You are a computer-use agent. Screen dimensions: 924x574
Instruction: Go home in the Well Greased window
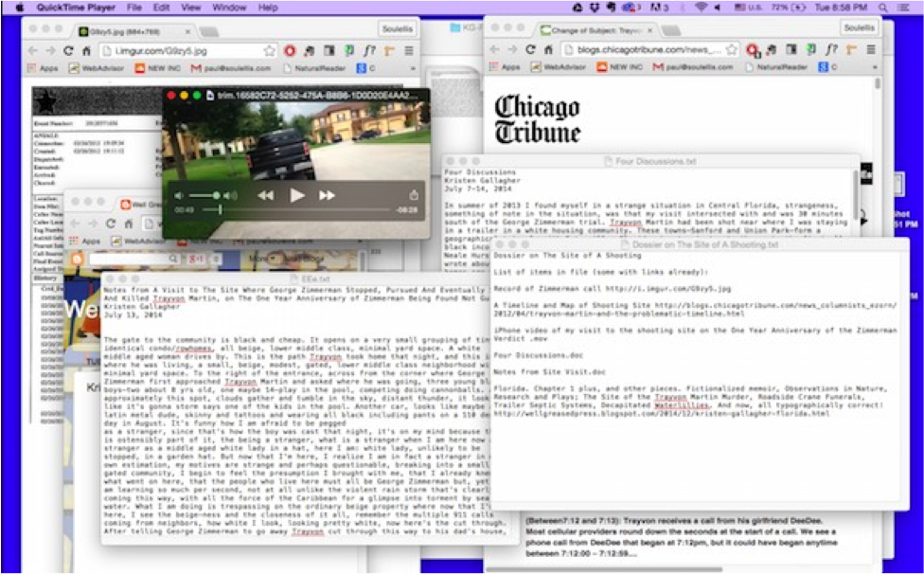click(128, 224)
